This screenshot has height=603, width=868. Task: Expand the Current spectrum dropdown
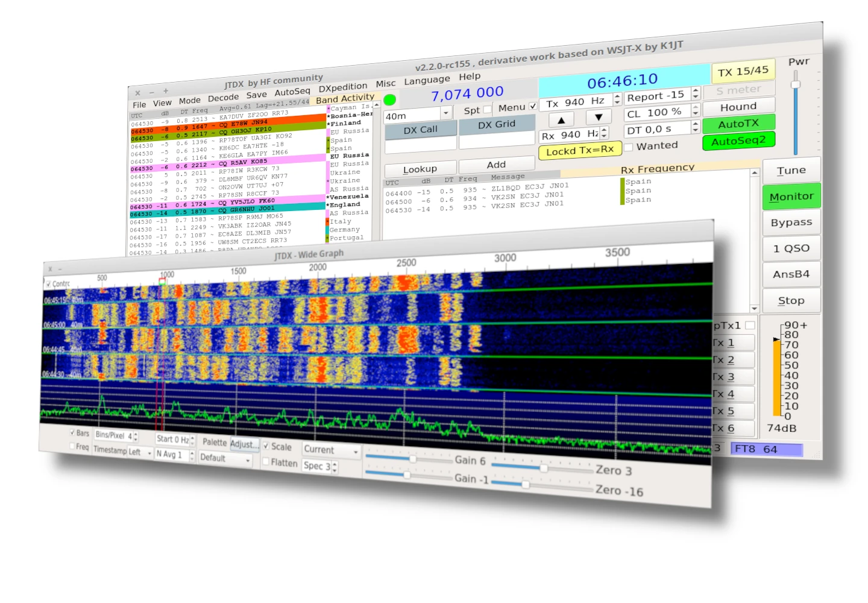331,450
